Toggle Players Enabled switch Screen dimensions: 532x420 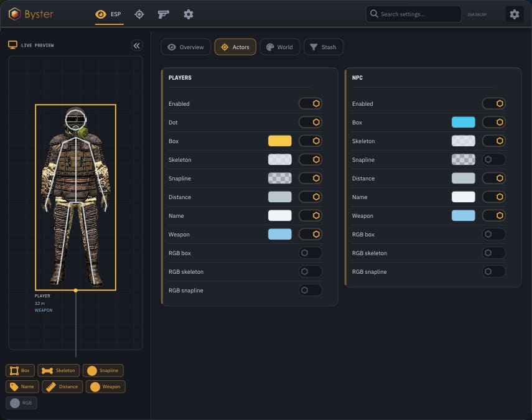pyautogui.click(x=310, y=103)
